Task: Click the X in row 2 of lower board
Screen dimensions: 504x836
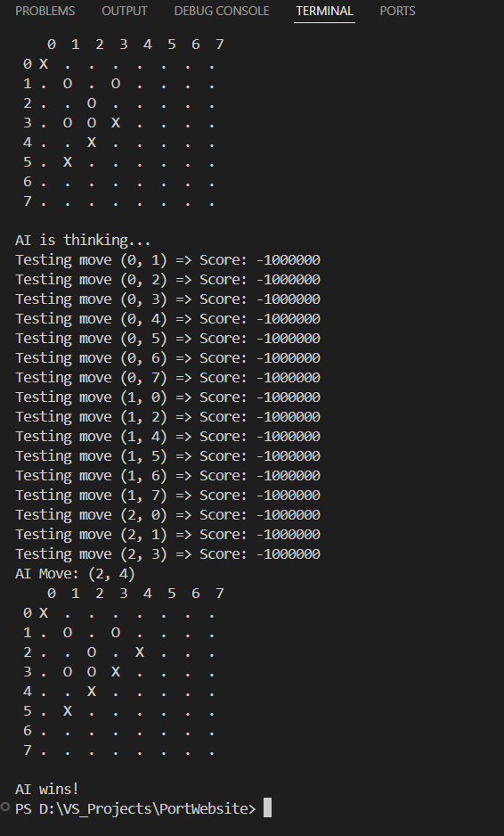Action: tap(140, 652)
